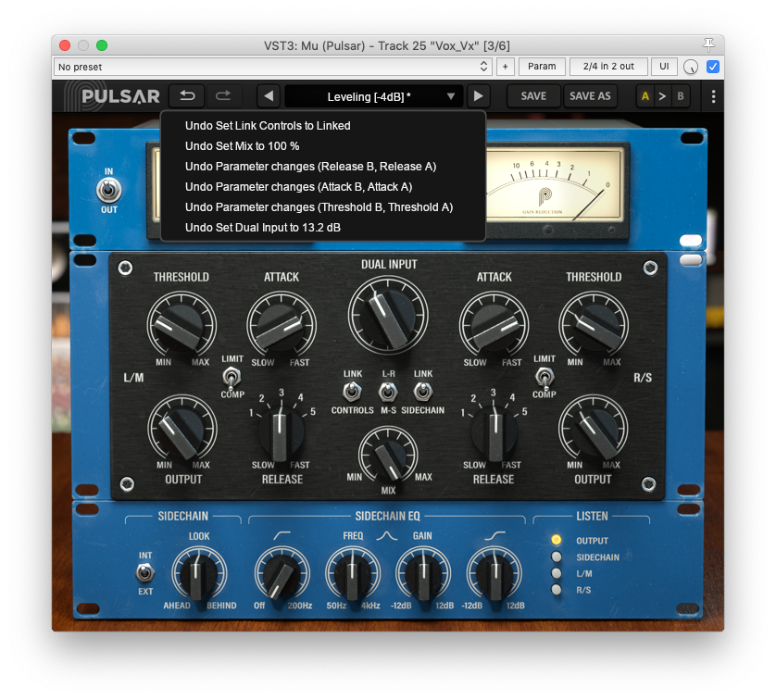
Task: Click the UI button
Action: (x=664, y=67)
